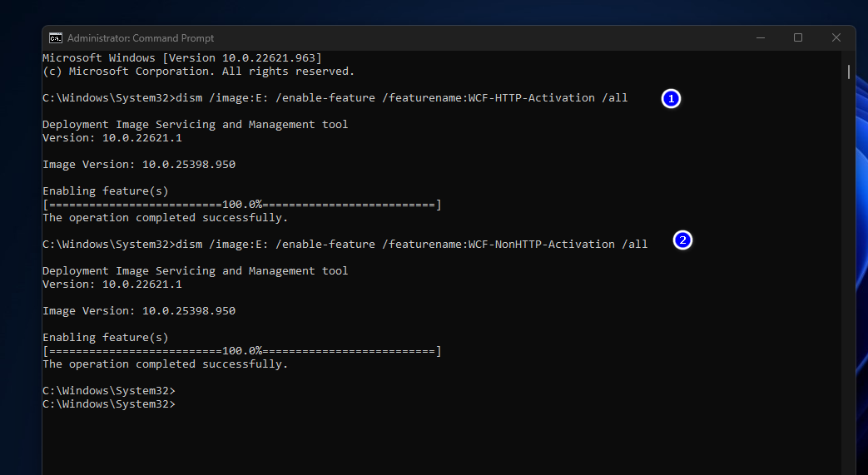
Task: Click the first 100.0% progress bar
Action: pyautogui.click(x=242, y=205)
